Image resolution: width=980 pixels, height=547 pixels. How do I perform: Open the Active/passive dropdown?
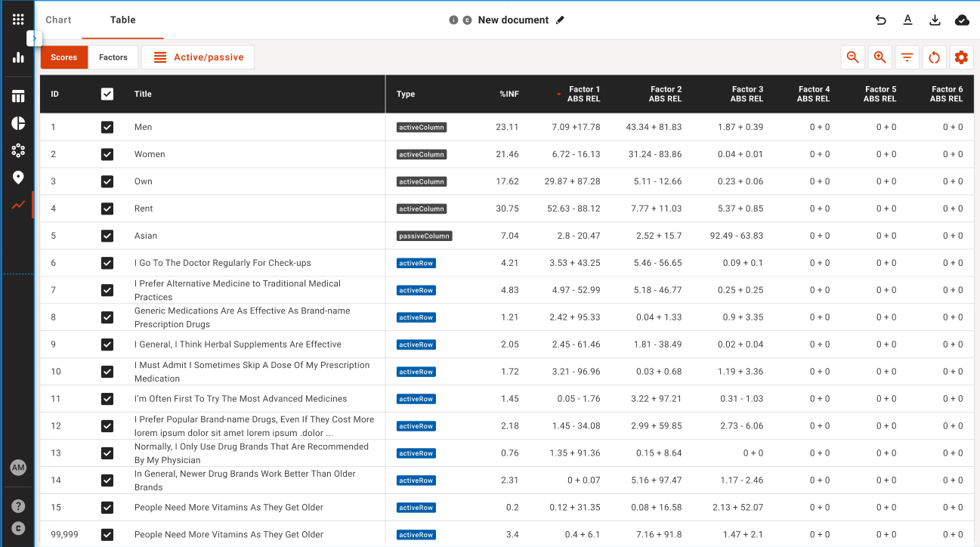click(x=198, y=57)
